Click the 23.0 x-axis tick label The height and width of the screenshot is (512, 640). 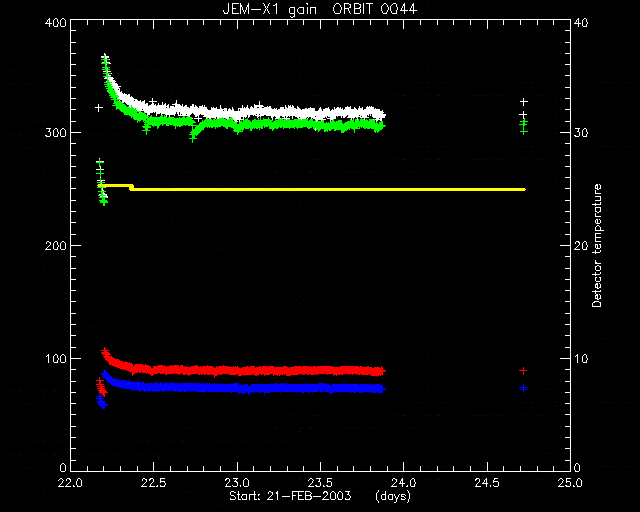(237, 483)
